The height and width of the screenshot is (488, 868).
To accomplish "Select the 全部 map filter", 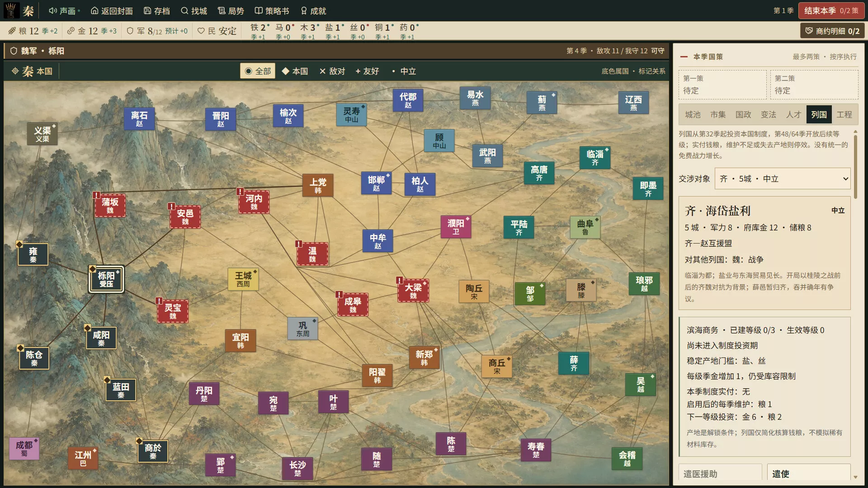I will click(258, 71).
